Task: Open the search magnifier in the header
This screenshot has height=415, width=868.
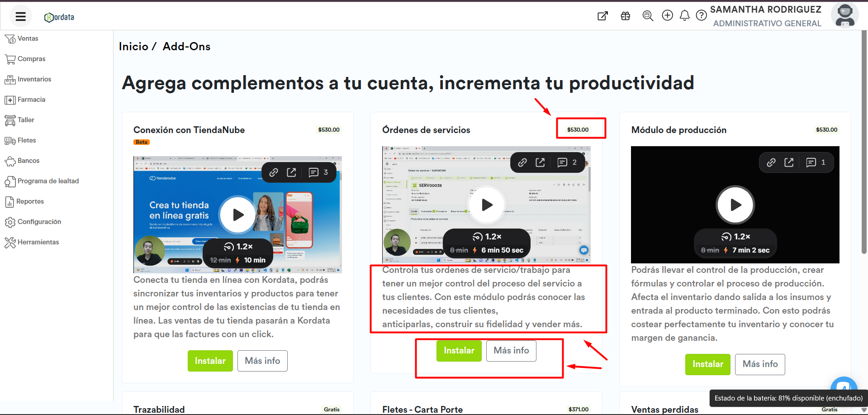Action: click(x=648, y=16)
